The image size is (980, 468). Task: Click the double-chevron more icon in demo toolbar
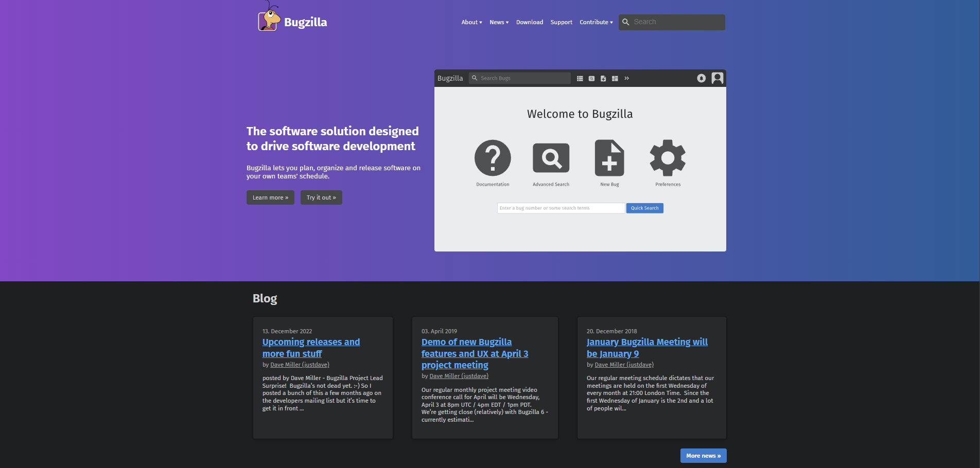(627, 78)
